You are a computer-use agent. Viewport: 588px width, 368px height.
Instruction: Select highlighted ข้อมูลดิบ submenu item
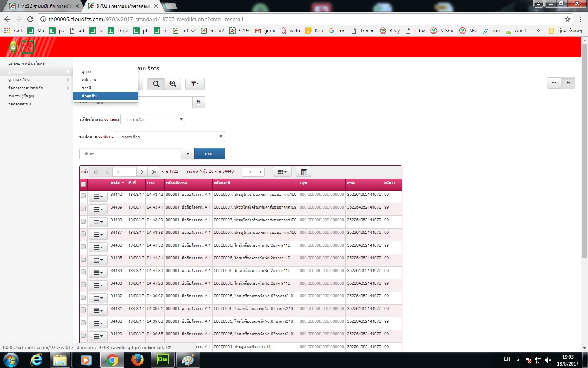click(106, 96)
